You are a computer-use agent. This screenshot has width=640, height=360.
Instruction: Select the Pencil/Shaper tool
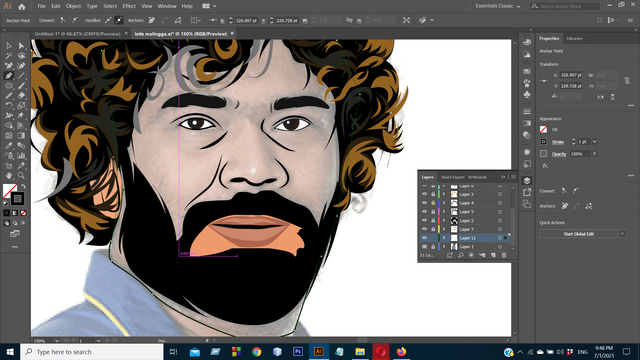[9, 96]
